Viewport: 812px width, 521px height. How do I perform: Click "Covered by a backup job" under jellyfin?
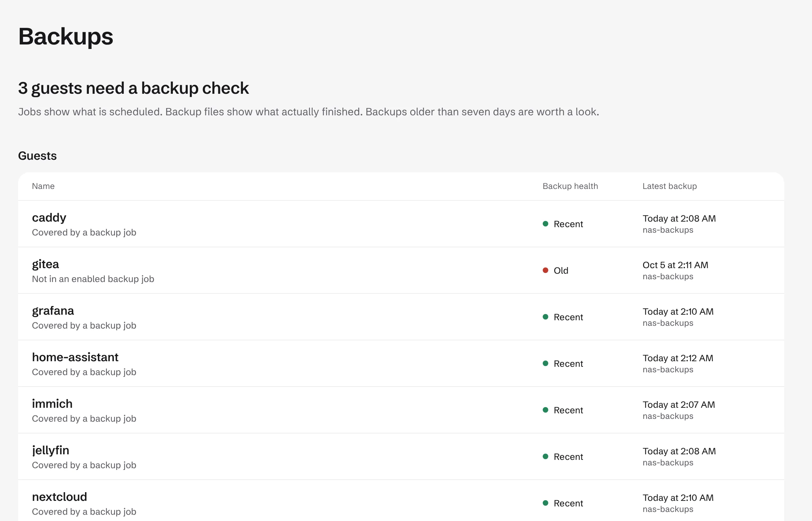pyautogui.click(x=84, y=465)
